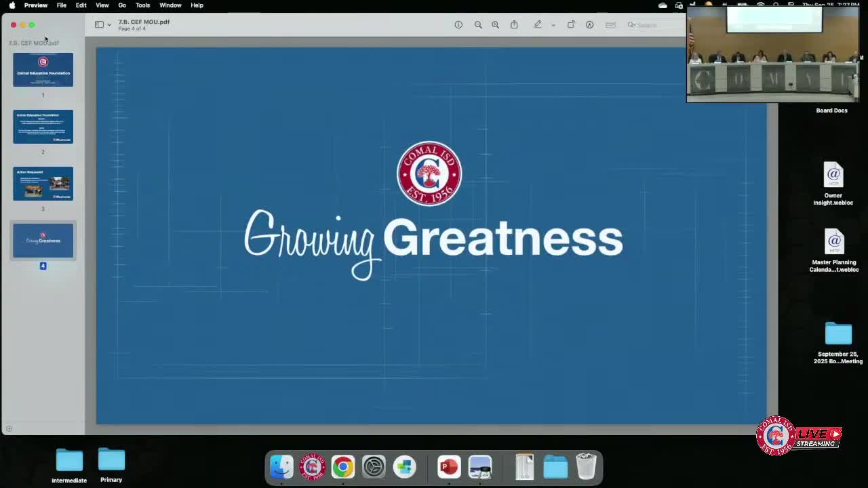
Task: Select page 4 thumbnail Growing Greatness
Action: pos(43,241)
